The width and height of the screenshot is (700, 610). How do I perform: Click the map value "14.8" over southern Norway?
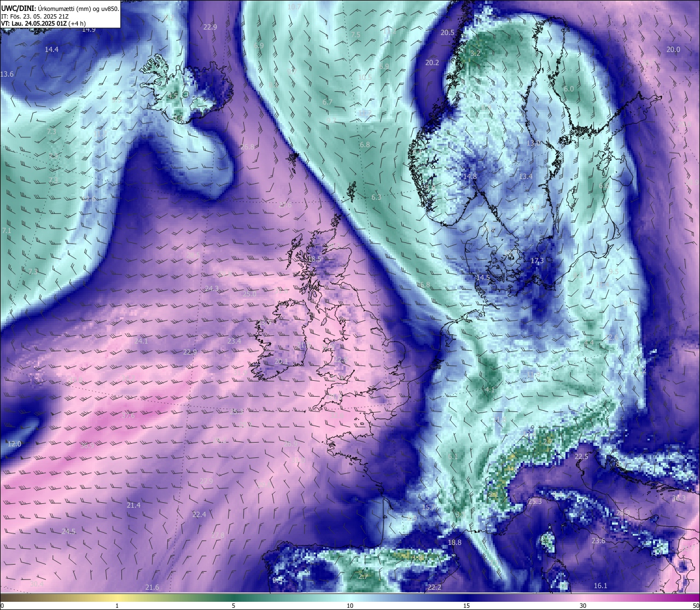pyautogui.click(x=470, y=176)
